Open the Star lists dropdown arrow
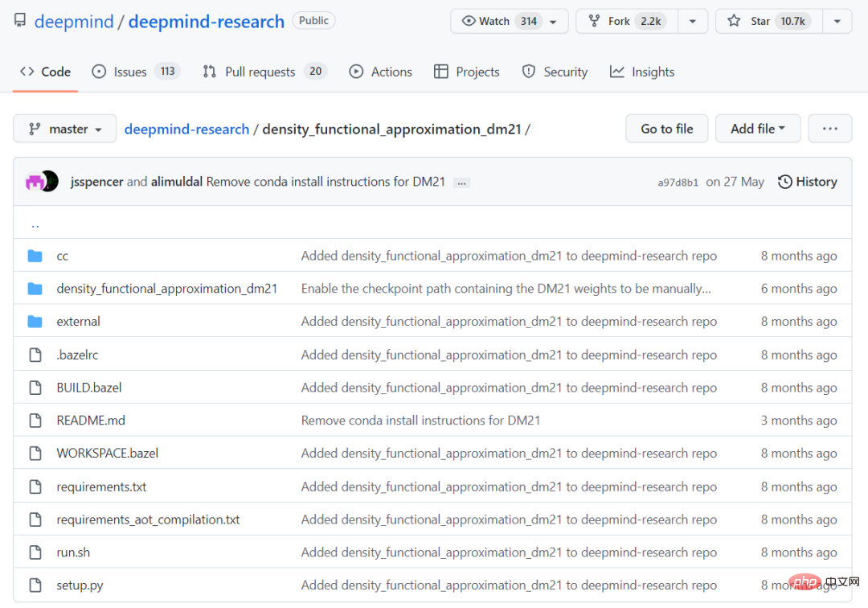This screenshot has height=608, width=868. tap(837, 22)
